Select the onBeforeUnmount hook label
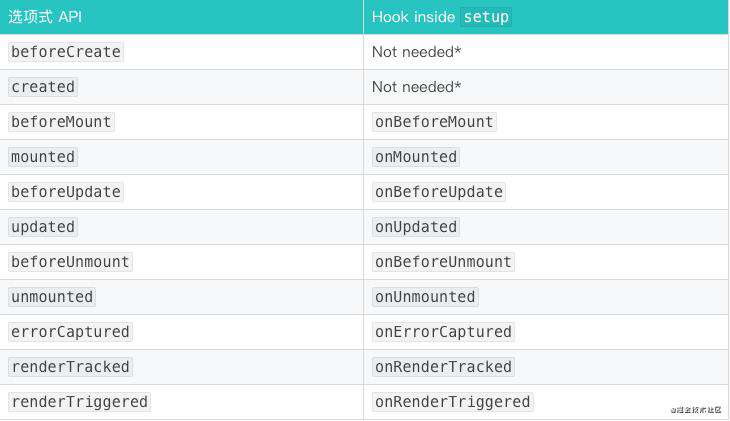 (x=443, y=262)
